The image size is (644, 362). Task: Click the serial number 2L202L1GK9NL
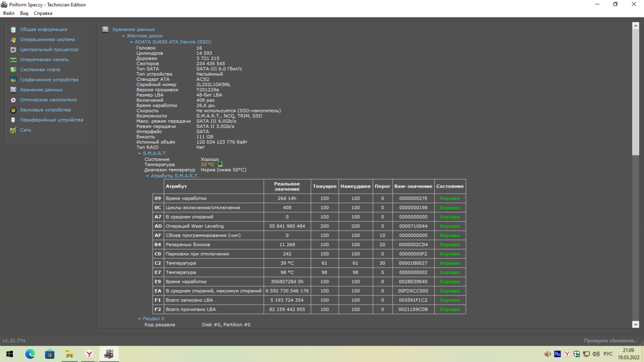coord(214,85)
